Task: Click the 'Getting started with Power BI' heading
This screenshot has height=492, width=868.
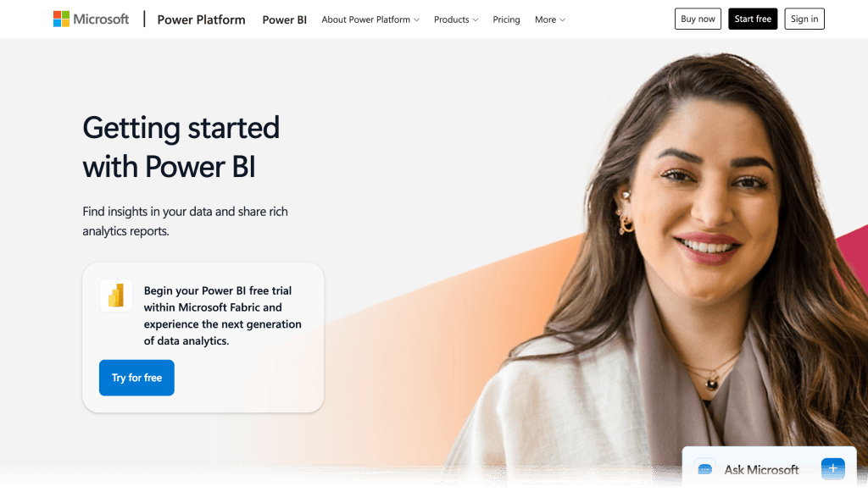Action: point(181,147)
